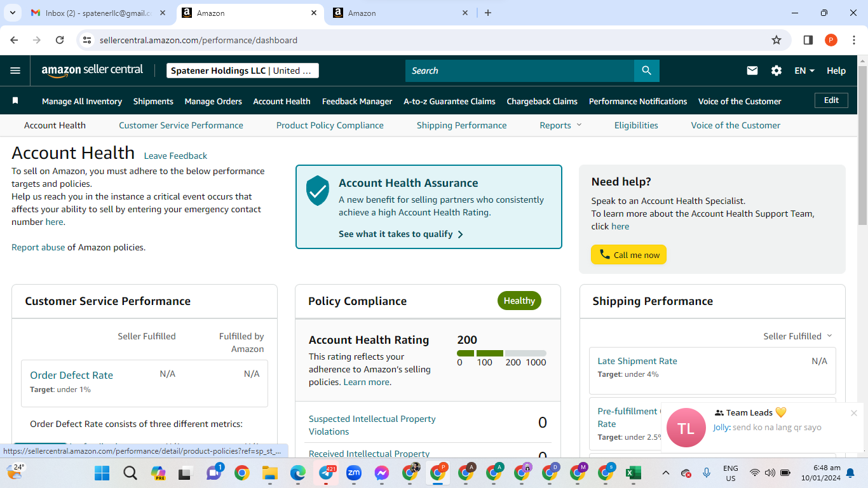Select Voice of the Customer sub-navigation tab

coord(736,125)
